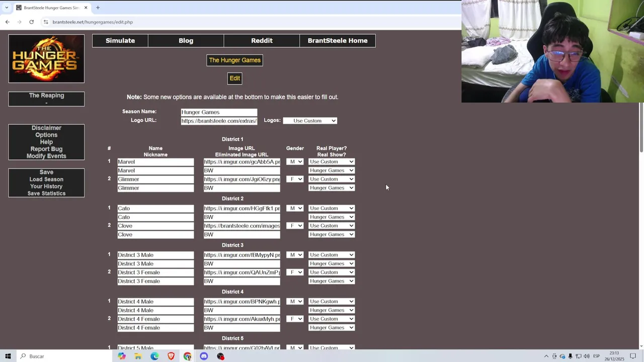Launch Microsoft Edge from the taskbar
Image resolution: width=644 pixels, height=362 pixels.
[154, 356]
